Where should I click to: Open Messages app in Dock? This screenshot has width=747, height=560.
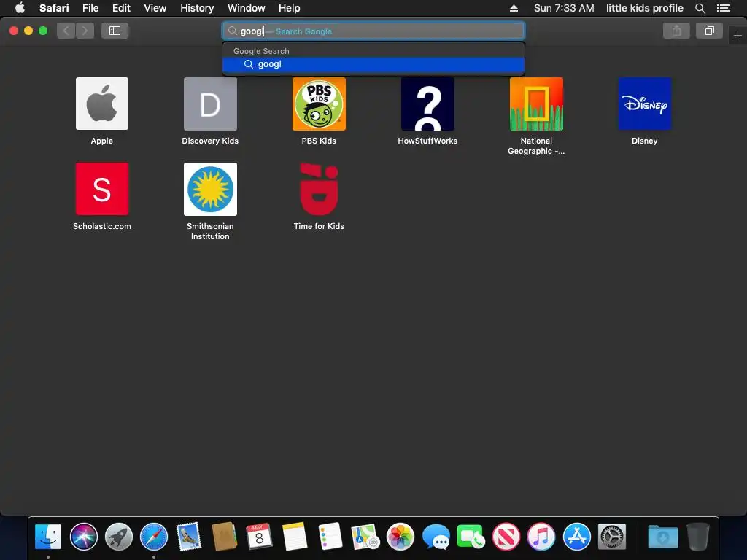point(436,537)
